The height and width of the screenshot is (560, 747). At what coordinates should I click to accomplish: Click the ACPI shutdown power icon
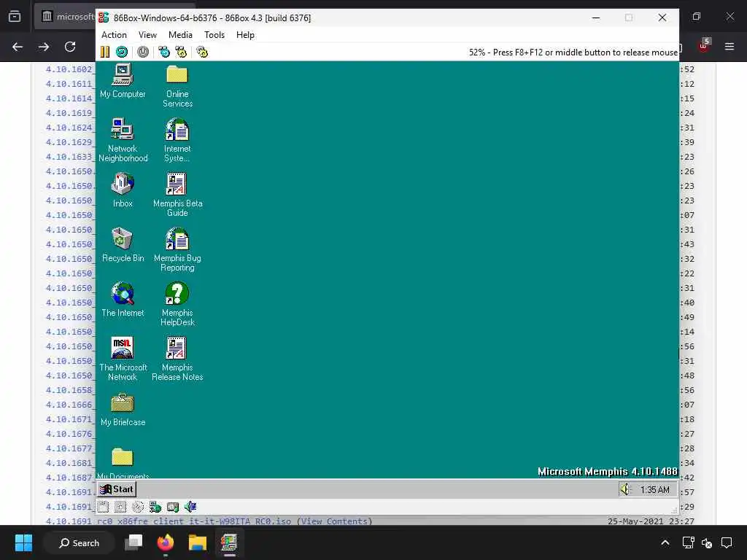[x=143, y=52]
